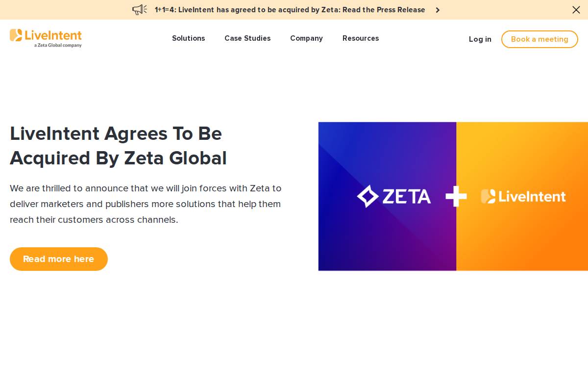Open homepage via LiveIntent header logo
This screenshot has height=368, width=588.
[x=46, y=38]
